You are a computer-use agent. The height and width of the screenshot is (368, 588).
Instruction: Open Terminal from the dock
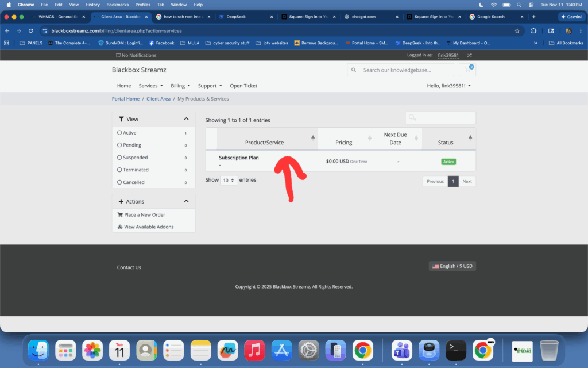tap(456, 350)
